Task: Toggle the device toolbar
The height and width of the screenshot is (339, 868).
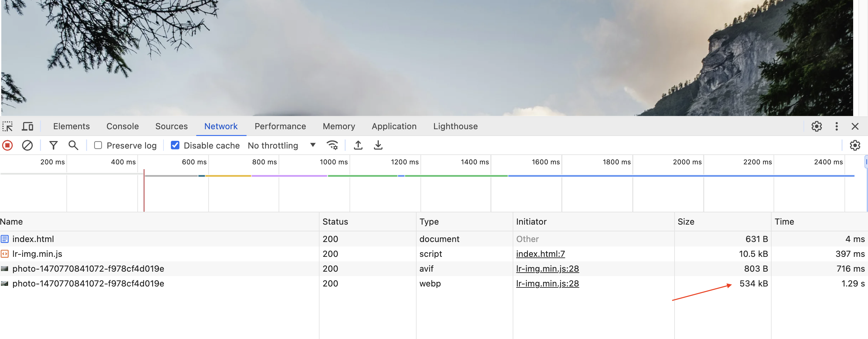Action: click(27, 126)
